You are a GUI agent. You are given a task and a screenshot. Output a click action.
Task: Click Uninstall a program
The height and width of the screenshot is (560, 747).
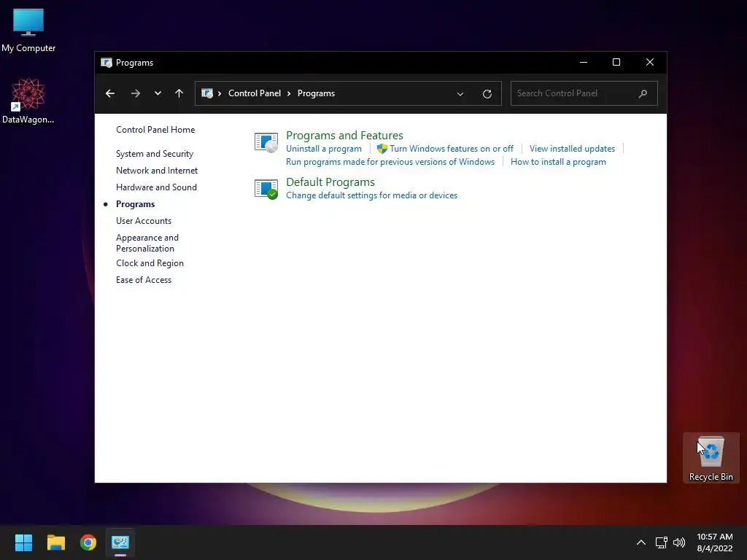coord(323,149)
